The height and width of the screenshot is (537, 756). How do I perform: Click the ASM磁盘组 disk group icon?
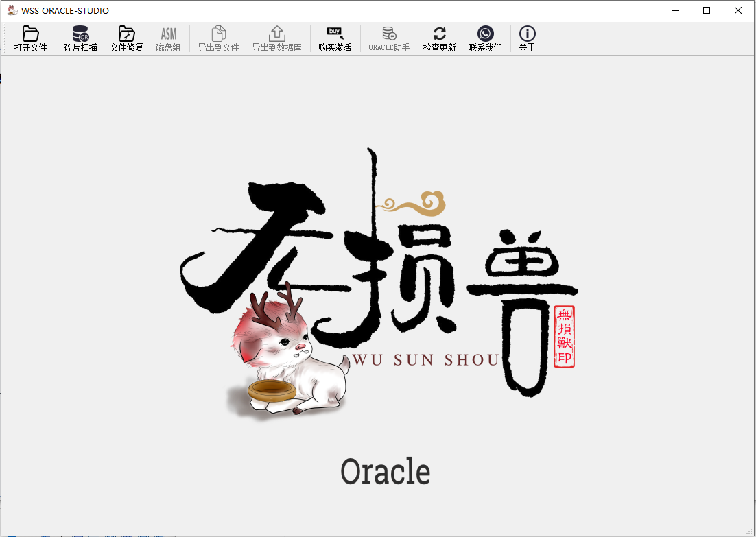pos(168,38)
